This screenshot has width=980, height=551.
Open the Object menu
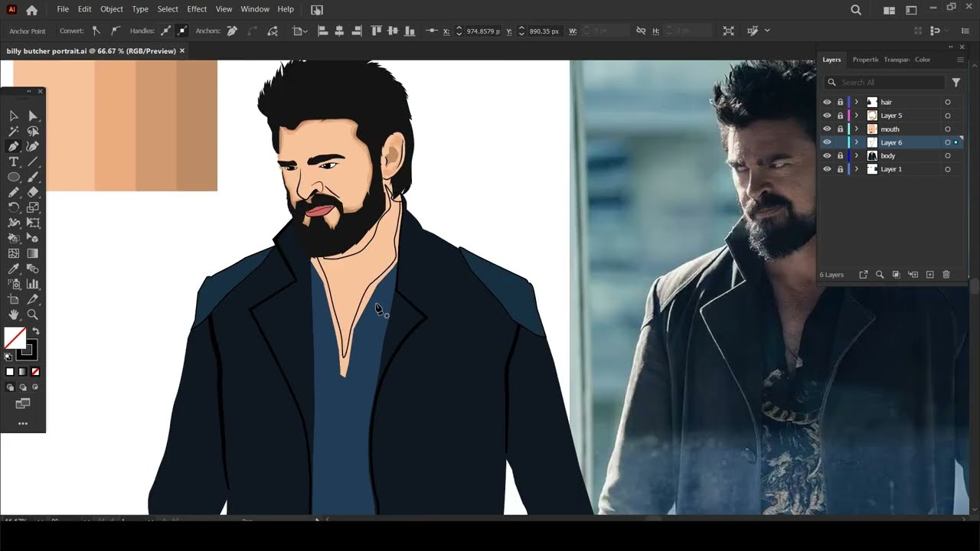coord(112,9)
